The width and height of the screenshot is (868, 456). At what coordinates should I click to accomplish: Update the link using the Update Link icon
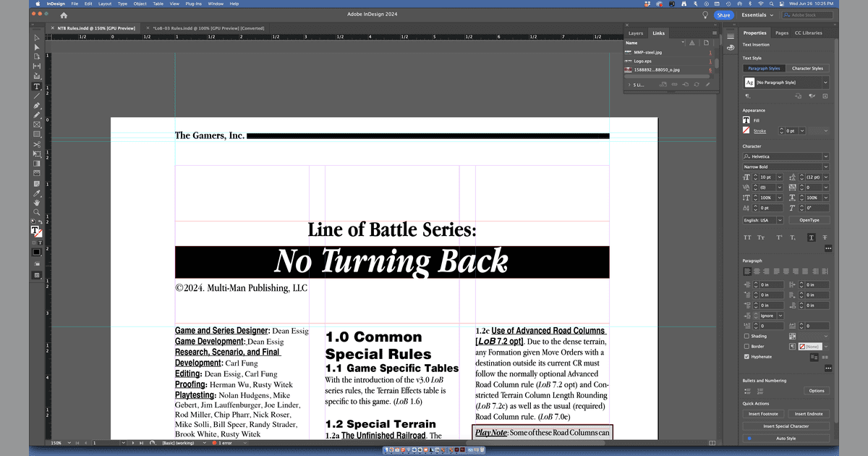pyautogui.click(x=697, y=84)
